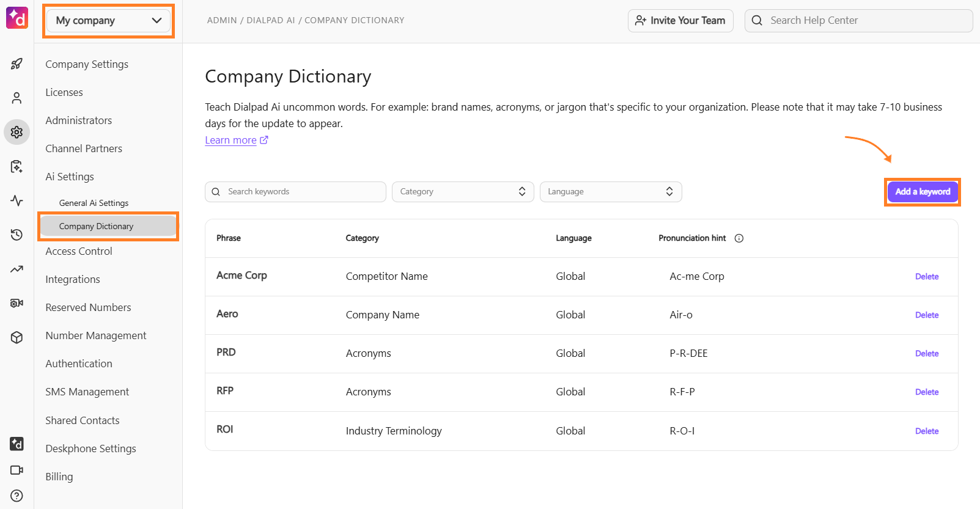The width and height of the screenshot is (980, 509).
Task: Select Channel Partners in the sidebar
Action: [84, 148]
